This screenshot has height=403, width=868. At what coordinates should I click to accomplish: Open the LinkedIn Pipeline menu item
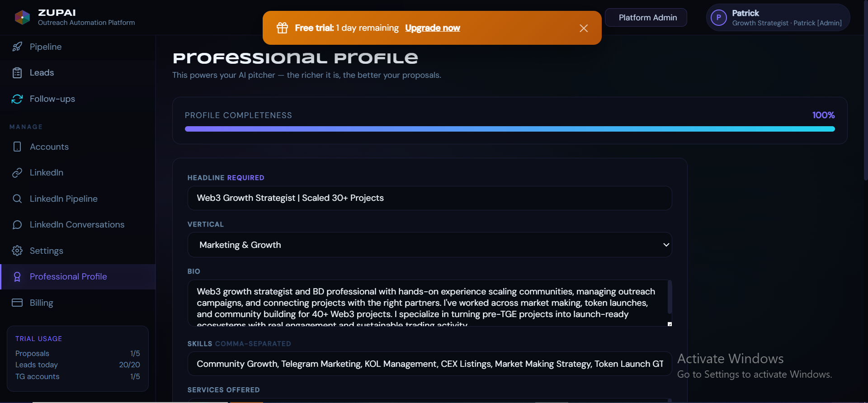coord(78,199)
